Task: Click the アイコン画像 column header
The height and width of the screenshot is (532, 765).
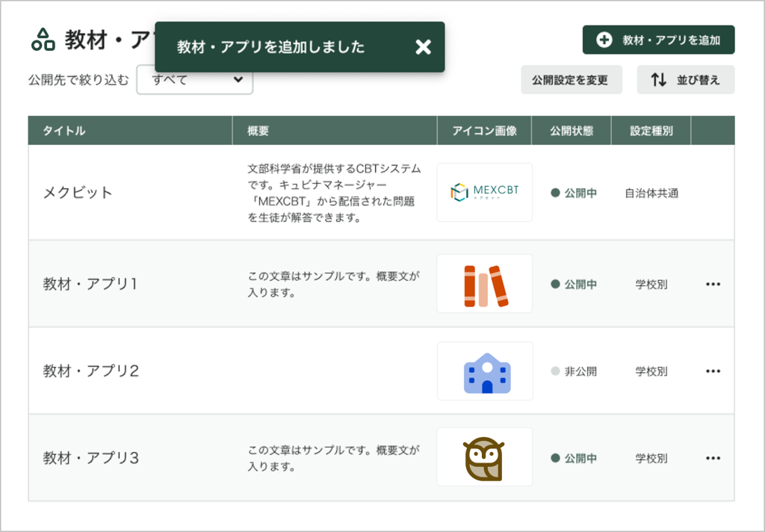Action: [484, 130]
